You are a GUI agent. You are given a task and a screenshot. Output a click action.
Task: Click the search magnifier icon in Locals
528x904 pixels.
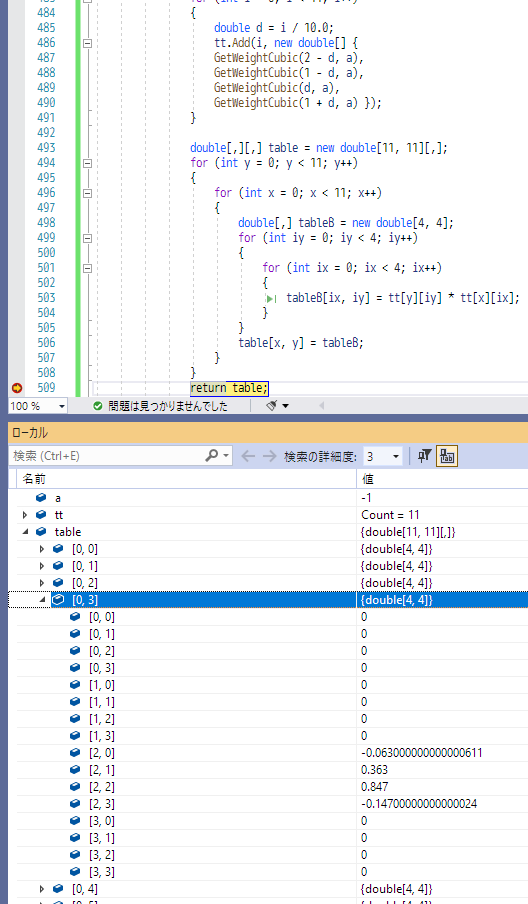pyautogui.click(x=212, y=455)
